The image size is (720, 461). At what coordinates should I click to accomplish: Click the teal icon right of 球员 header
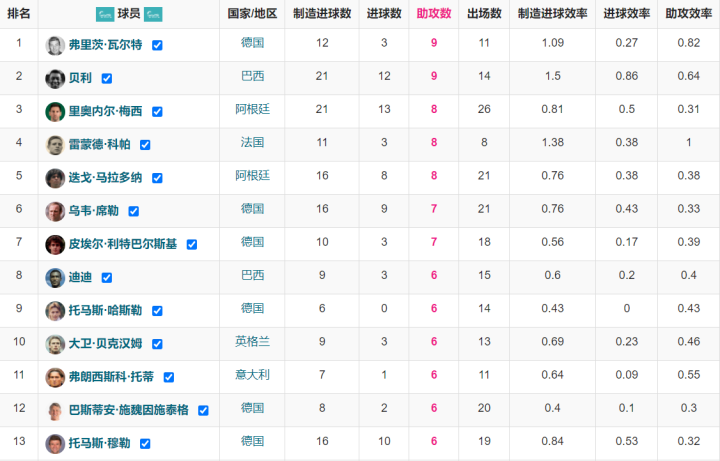(153, 14)
